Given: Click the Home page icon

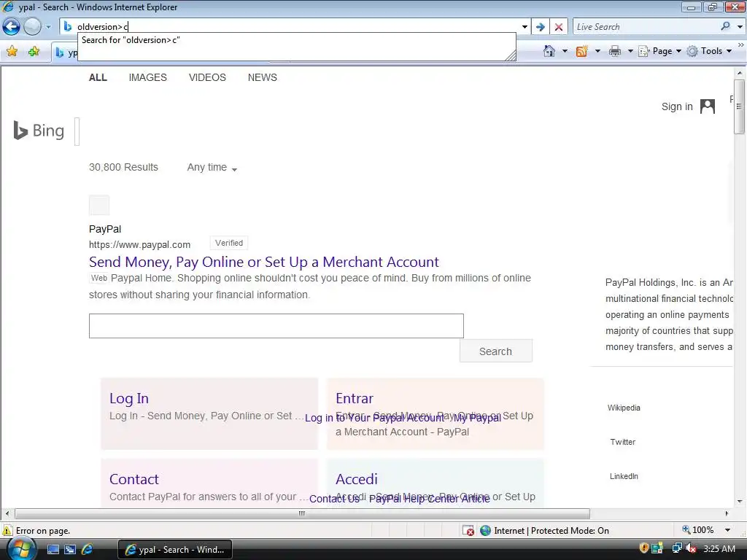Looking at the screenshot, I should (x=549, y=51).
